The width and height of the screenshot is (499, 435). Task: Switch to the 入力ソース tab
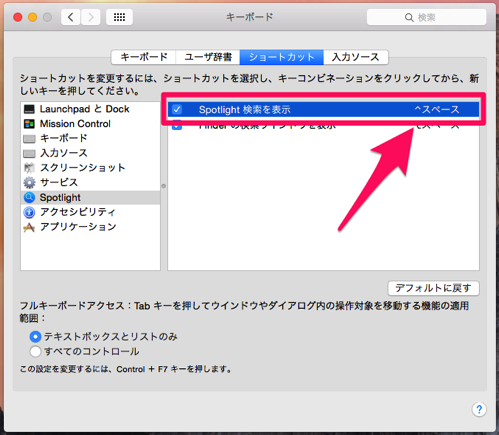(356, 57)
